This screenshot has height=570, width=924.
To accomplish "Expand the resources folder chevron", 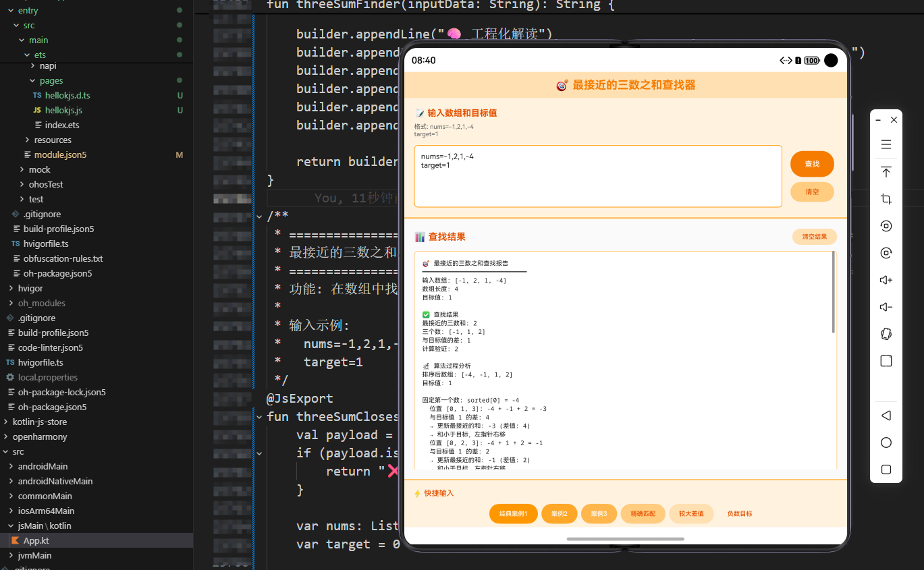I will pos(28,140).
